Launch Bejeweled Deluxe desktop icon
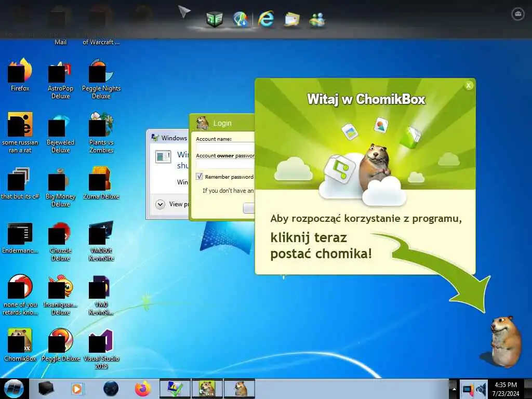 pos(60,133)
